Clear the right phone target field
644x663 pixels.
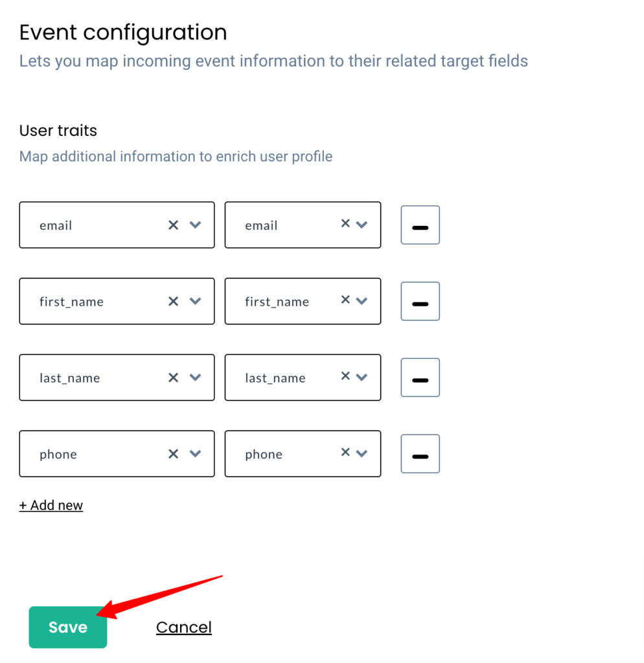pos(345,452)
